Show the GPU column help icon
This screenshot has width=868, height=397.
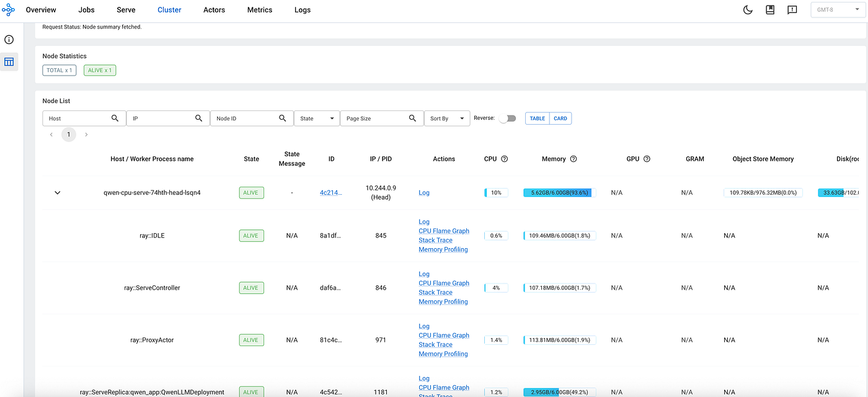(x=647, y=159)
